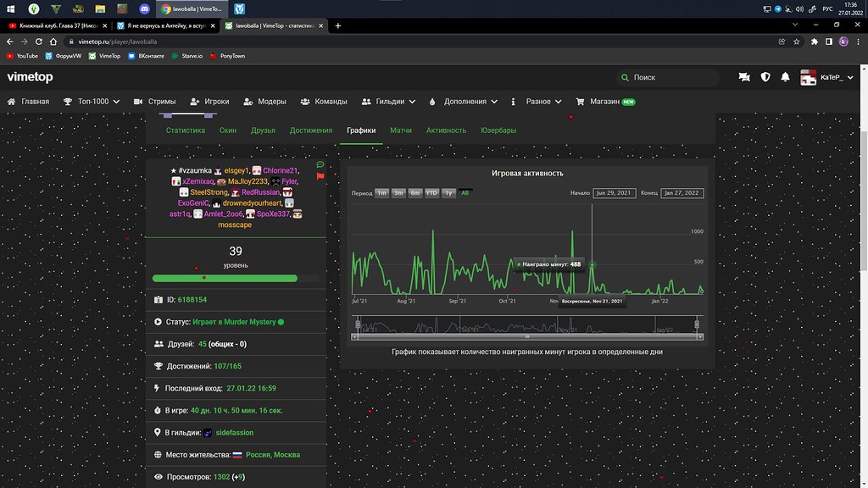Viewport: 868px width, 488px height.
Task: Click the chart range navigator left handle
Action: click(x=358, y=324)
